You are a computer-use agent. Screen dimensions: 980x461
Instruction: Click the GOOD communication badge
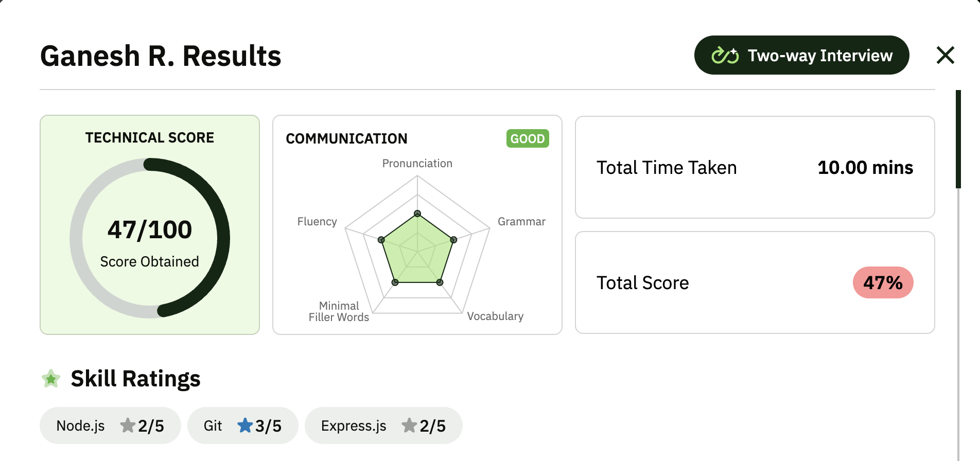coord(528,138)
